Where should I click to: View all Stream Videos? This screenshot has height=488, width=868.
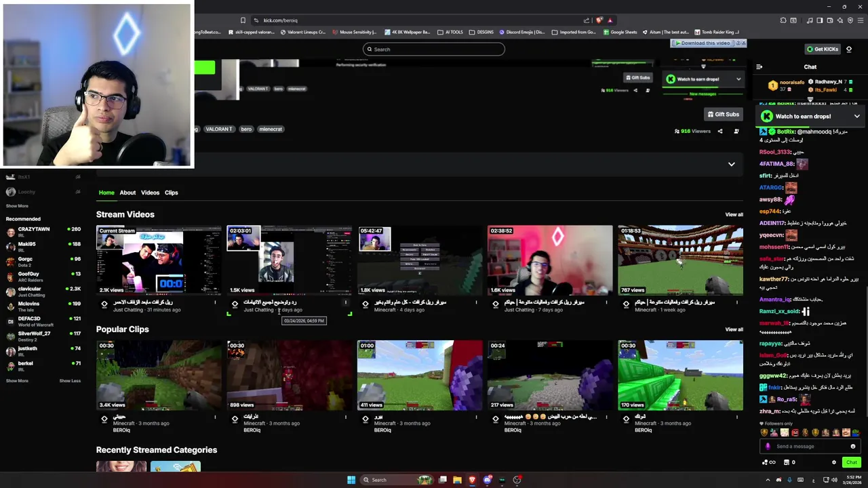tap(734, 215)
